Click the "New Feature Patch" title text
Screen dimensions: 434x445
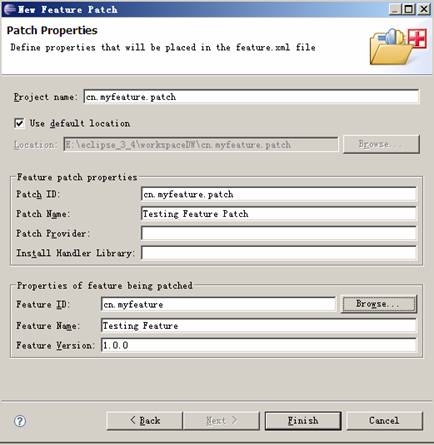[x=67, y=9]
